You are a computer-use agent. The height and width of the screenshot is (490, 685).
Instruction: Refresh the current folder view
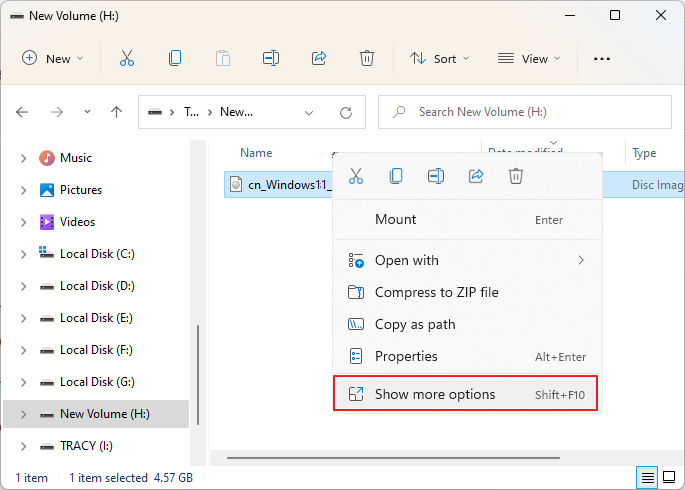[x=346, y=112]
